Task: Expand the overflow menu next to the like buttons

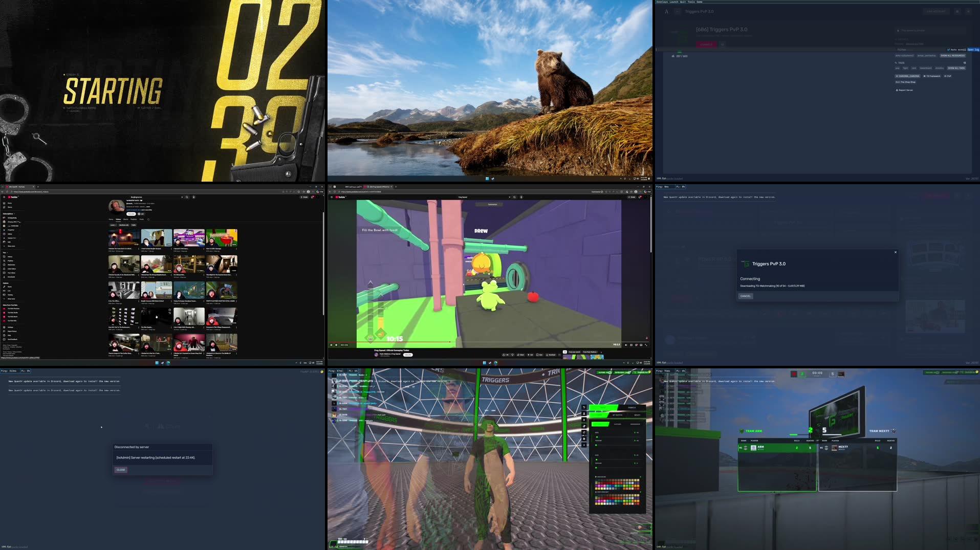Action: 559,355
